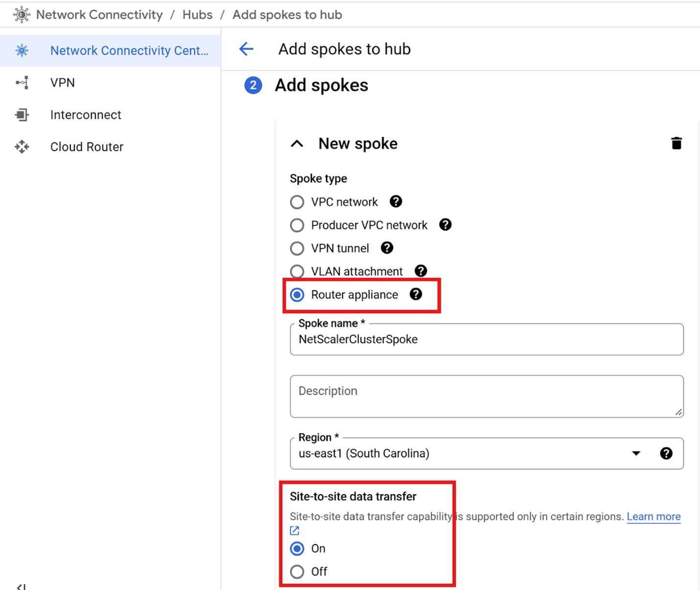Image resolution: width=700 pixels, height=590 pixels.
Task: Click into the Description text area
Action: click(486, 397)
